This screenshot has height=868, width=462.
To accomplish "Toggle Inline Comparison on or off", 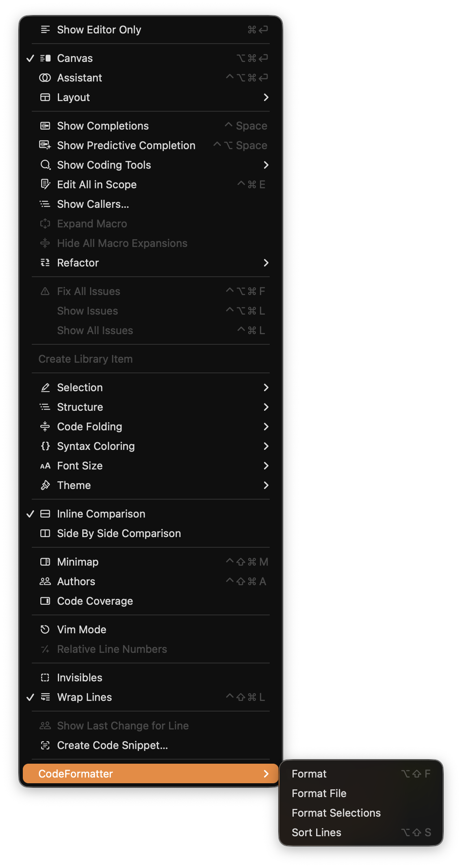I will [101, 514].
